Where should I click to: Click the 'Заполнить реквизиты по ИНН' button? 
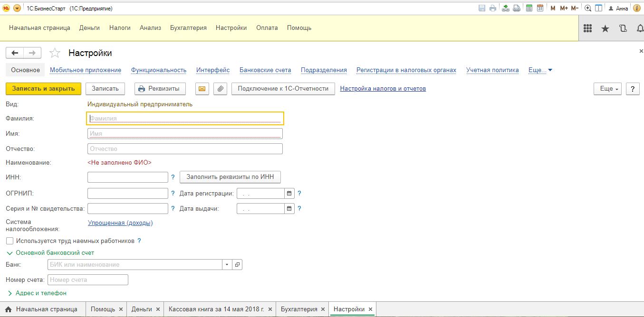(230, 177)
